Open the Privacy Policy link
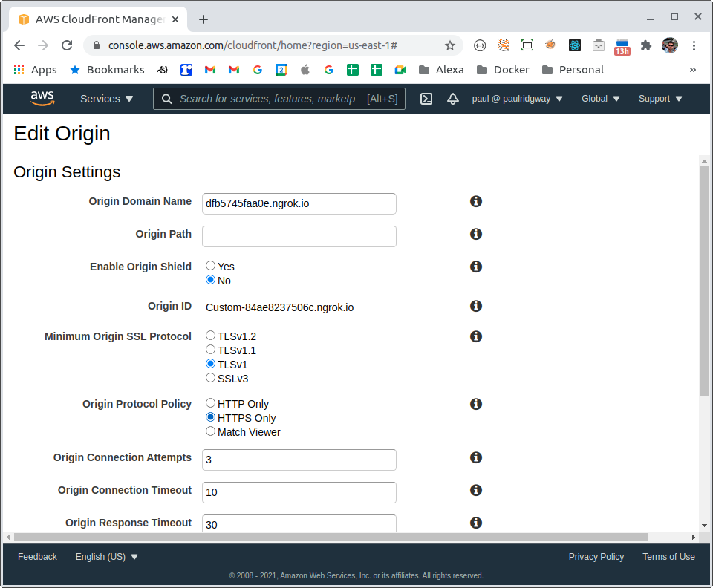713x588 pixels. tap(596, 557)
